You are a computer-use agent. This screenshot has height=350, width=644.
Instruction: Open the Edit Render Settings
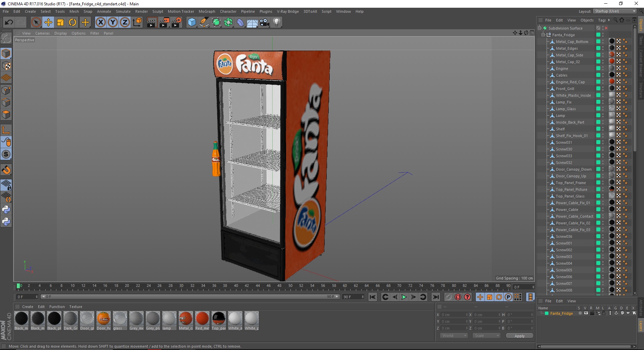coord(177,23)
